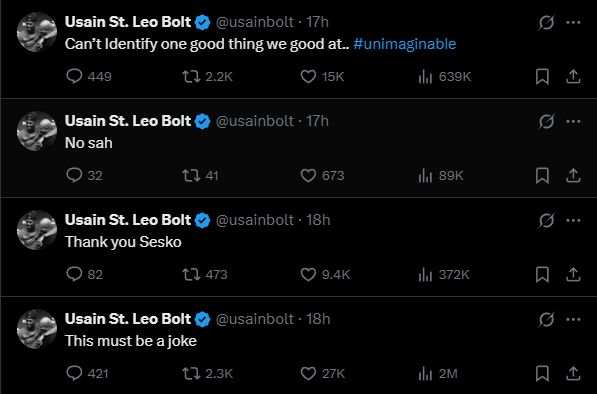Open the @usainbolt handle on "No sah" tweet

tap(255, 121)
